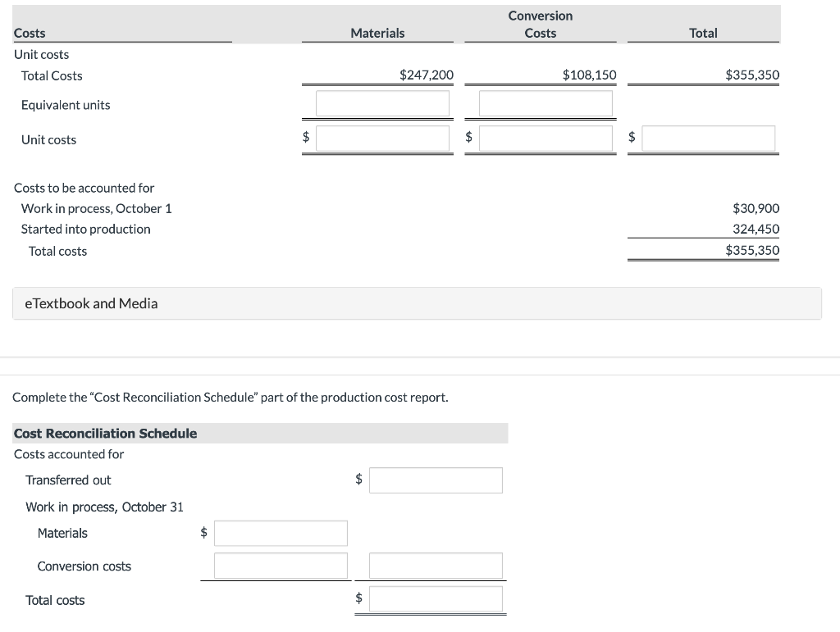Click the Costs to be accounted for label

click(x=84, y=188)
